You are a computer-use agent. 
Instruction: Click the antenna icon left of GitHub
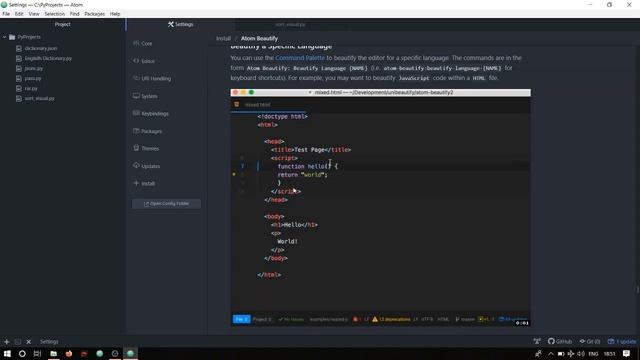pos(537,341)
